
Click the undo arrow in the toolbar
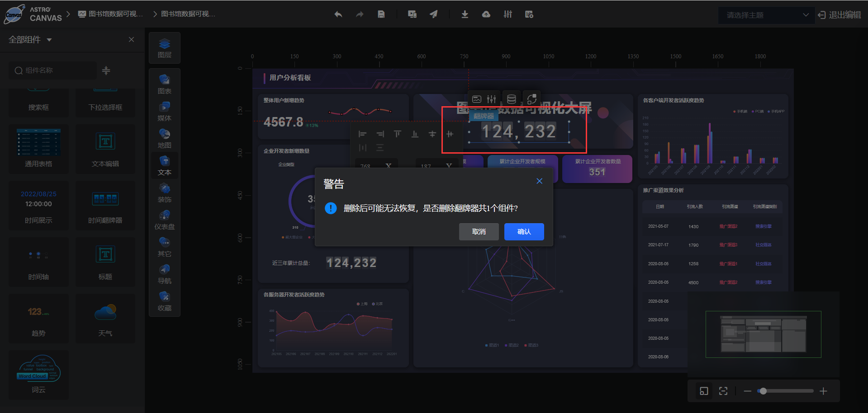click(x=338, y=14)
